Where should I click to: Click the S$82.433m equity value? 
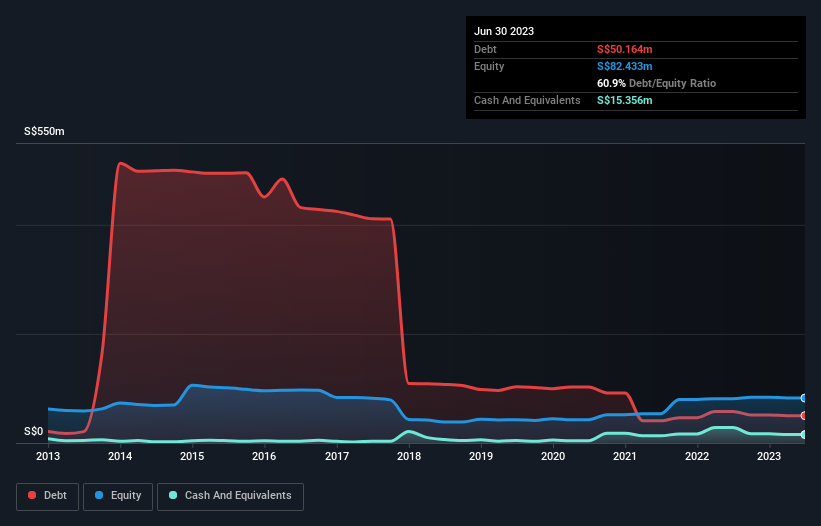(625, 66)
